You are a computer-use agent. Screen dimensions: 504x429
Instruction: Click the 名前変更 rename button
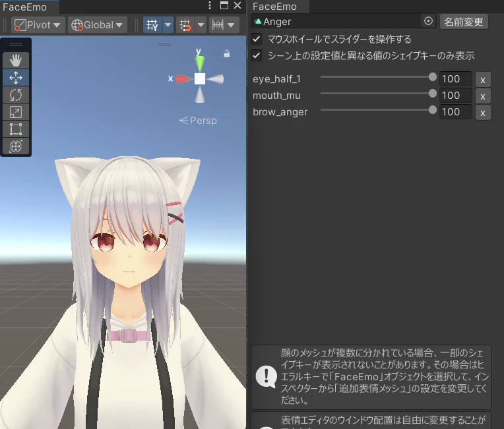coord(464,22)
